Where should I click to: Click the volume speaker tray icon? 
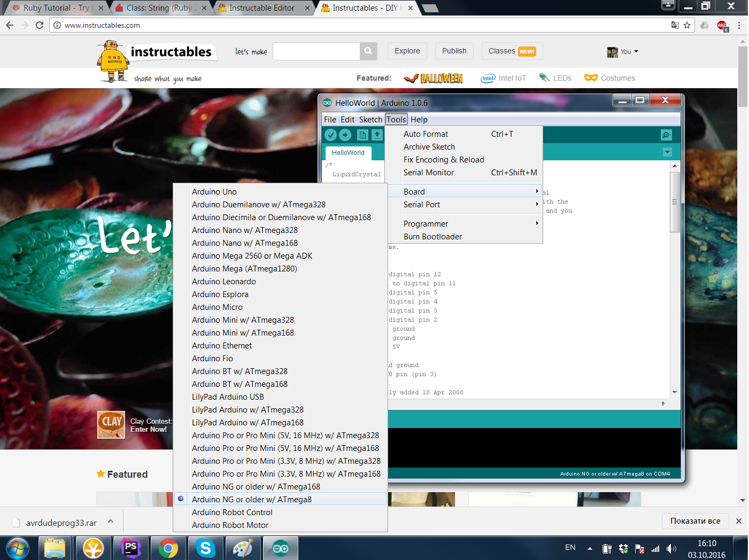(671, 549)
